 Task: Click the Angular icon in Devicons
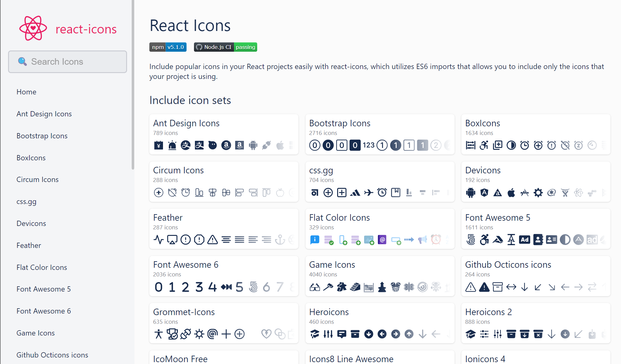coord(484,192)
